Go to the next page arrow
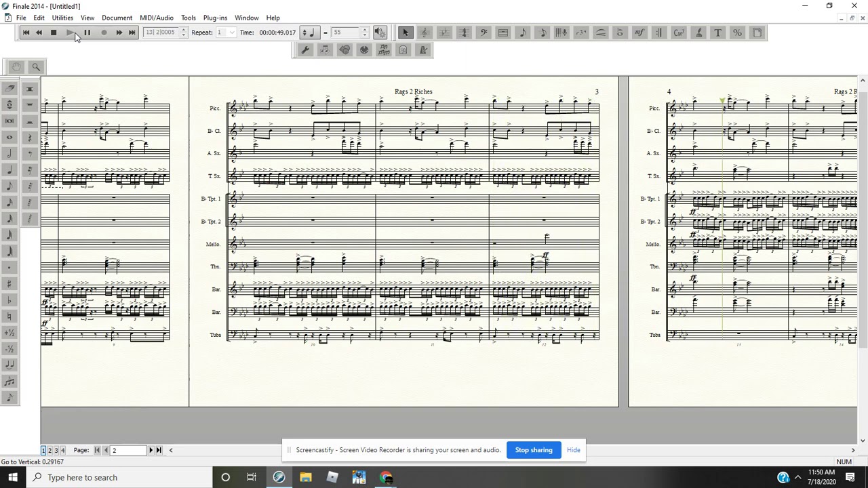 click(151, 450)
